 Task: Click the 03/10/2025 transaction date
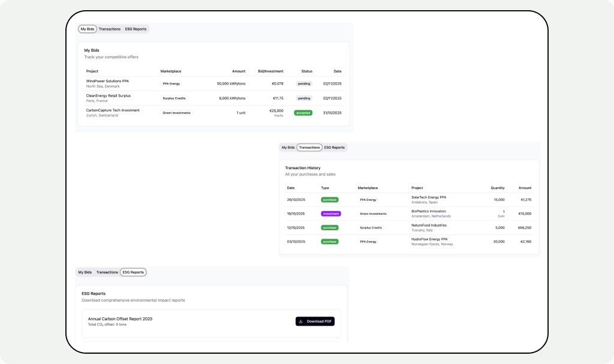(296, 242)
